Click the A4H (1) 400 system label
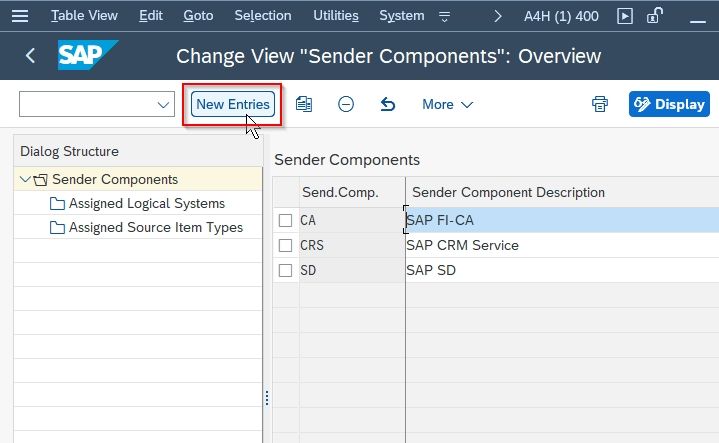Image resolution: width=719 pixels, height=443 pixels. click(561, 16)
